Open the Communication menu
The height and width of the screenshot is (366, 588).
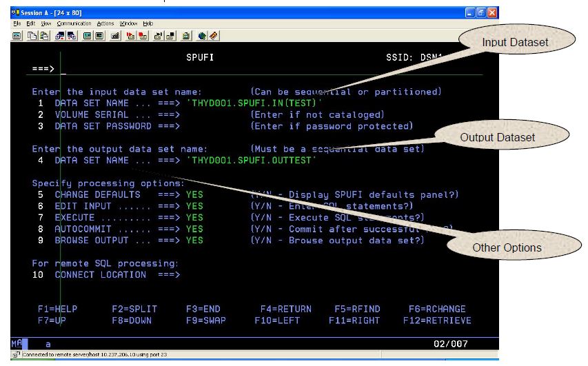click(74, 23)
